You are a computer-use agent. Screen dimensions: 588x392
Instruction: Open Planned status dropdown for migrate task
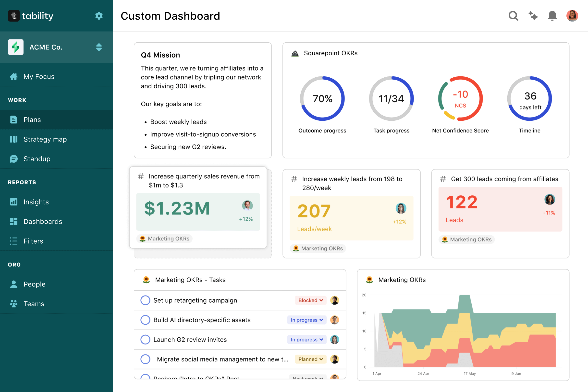[x=310, y=359]
